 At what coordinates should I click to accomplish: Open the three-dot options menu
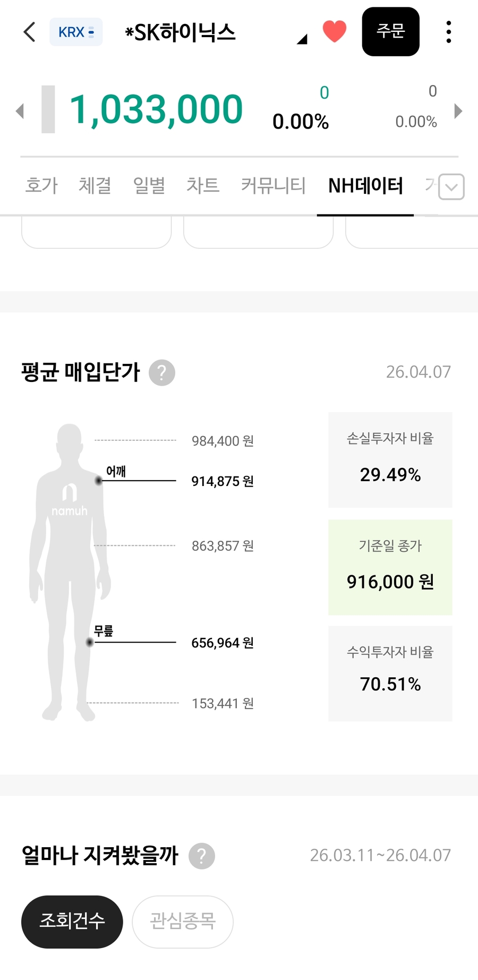tap(449, 32)
